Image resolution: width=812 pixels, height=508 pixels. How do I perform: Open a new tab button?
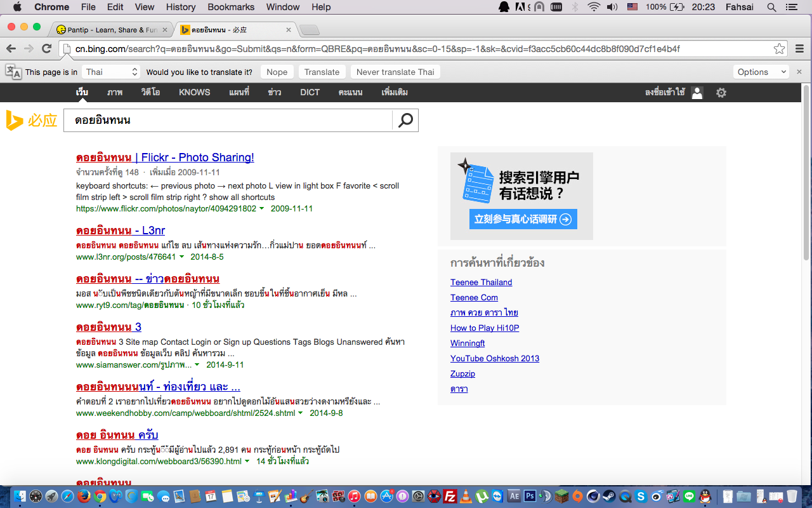click(x=310, y=30)
